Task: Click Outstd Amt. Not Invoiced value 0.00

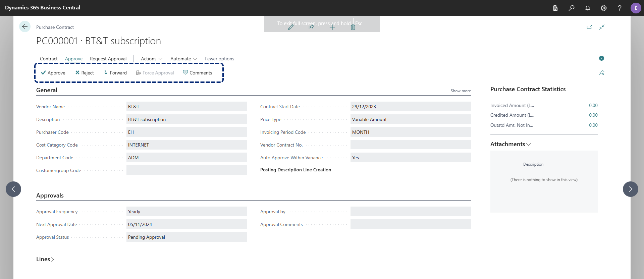Action: (593, 125)
